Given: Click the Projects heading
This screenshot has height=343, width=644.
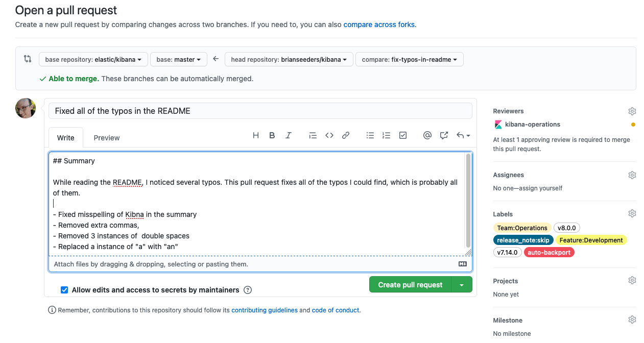Looking at the screenshot, I should coord(506,281).
